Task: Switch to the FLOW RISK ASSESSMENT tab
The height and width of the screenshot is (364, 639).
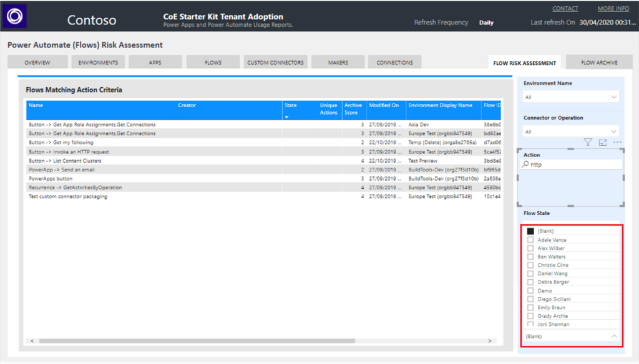Action: click(524, 62)
